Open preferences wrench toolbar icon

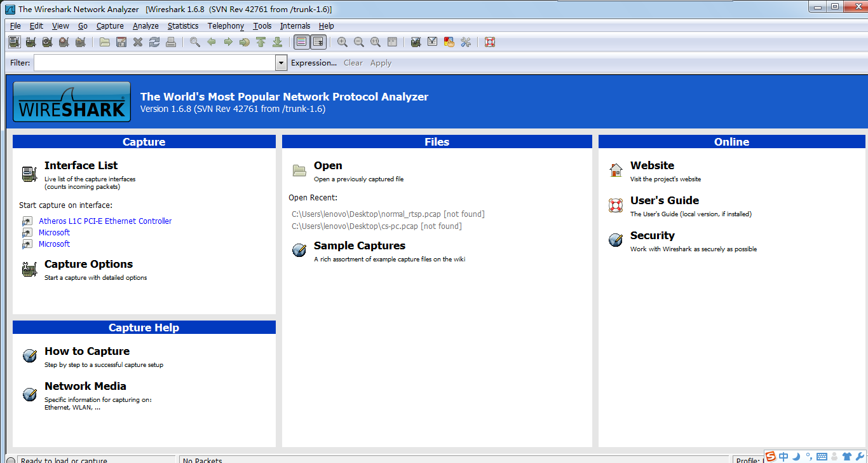(x=466, y=42)
